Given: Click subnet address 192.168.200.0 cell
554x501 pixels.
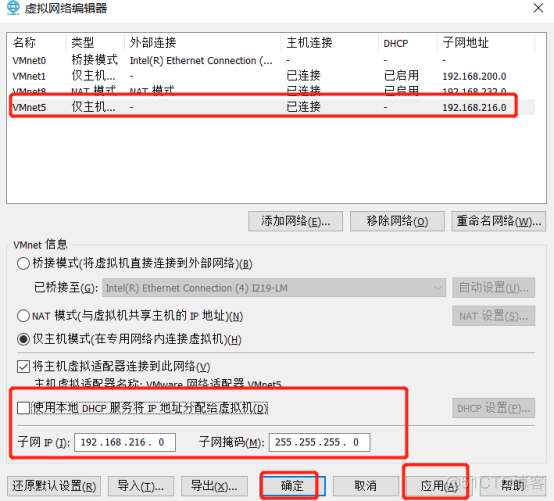Looking at the screenshot, I should [x=474, y=76].
